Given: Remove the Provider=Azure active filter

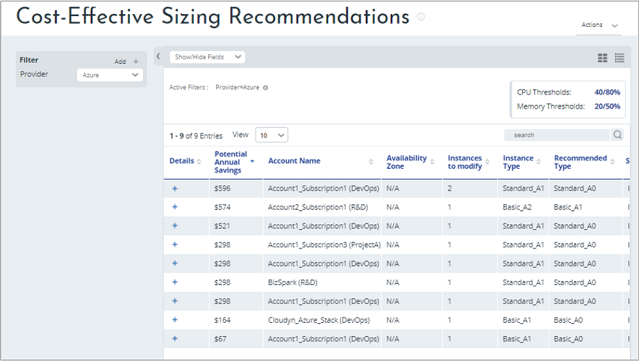Looking at the screenshot, I should coord(266,88).
